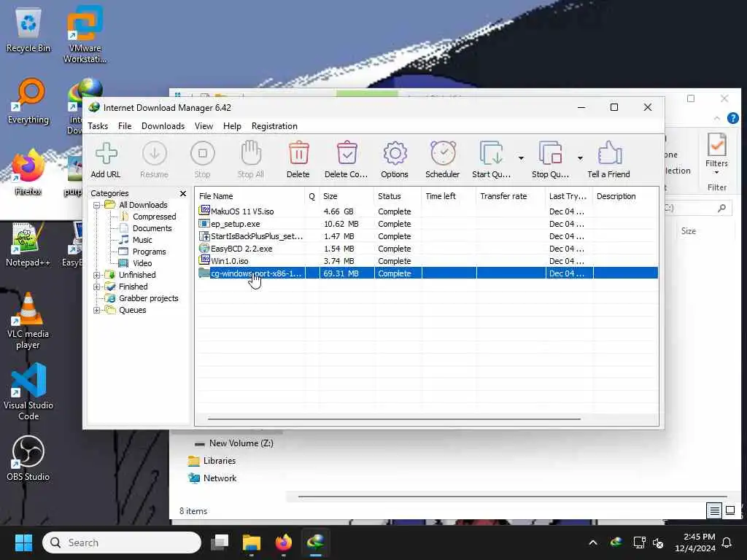Click the Stop All hand icon
The height and width of the screenshot is (560, 747).
[251, 154]
